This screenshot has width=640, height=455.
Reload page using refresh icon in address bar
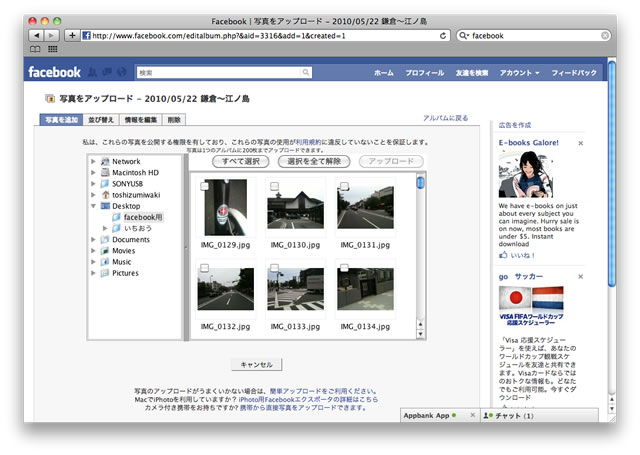click(443, 36)
